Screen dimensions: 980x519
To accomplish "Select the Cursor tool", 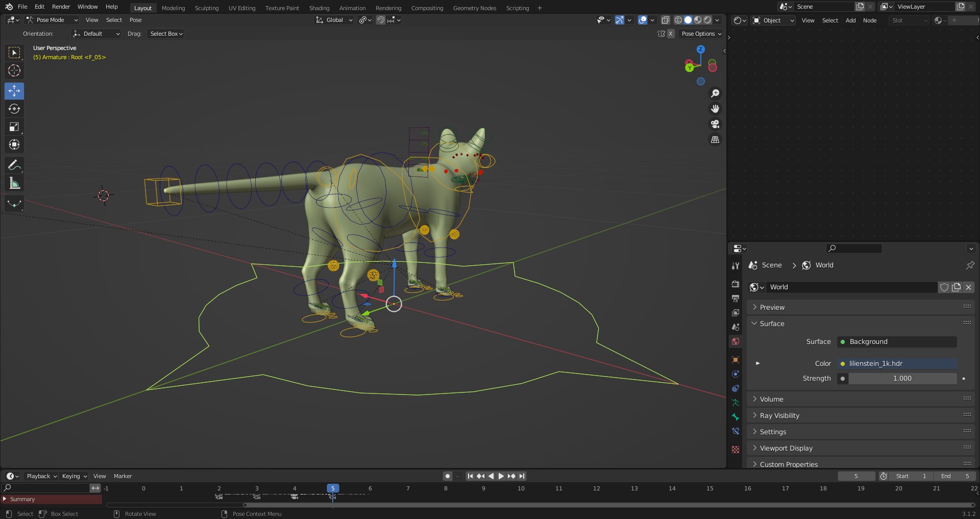I will [x=14, y=70].
